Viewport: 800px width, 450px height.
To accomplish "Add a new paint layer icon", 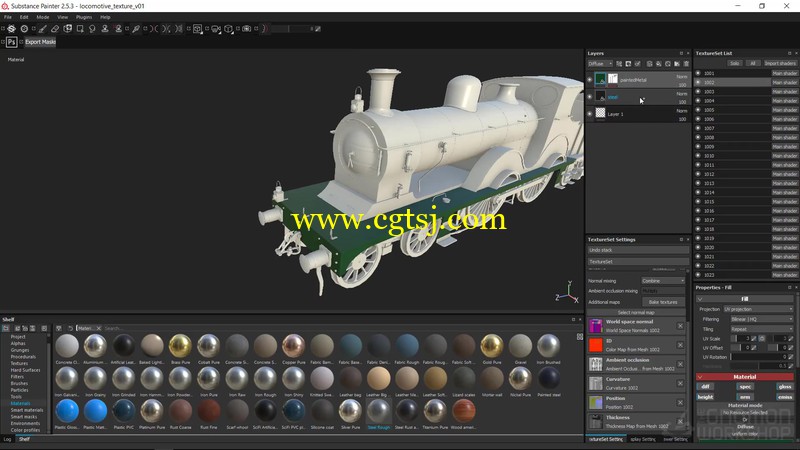I will (x=649, y=64).
